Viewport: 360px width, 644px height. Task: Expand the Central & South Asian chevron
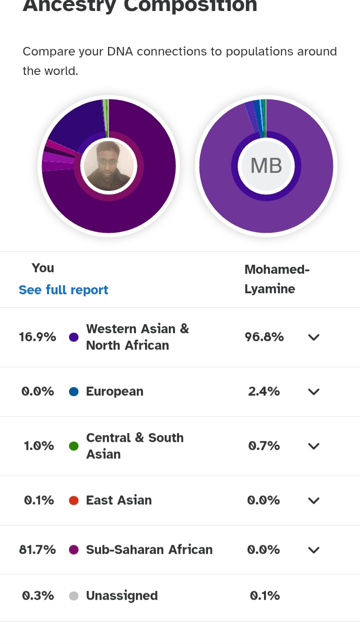pos(313,446)
